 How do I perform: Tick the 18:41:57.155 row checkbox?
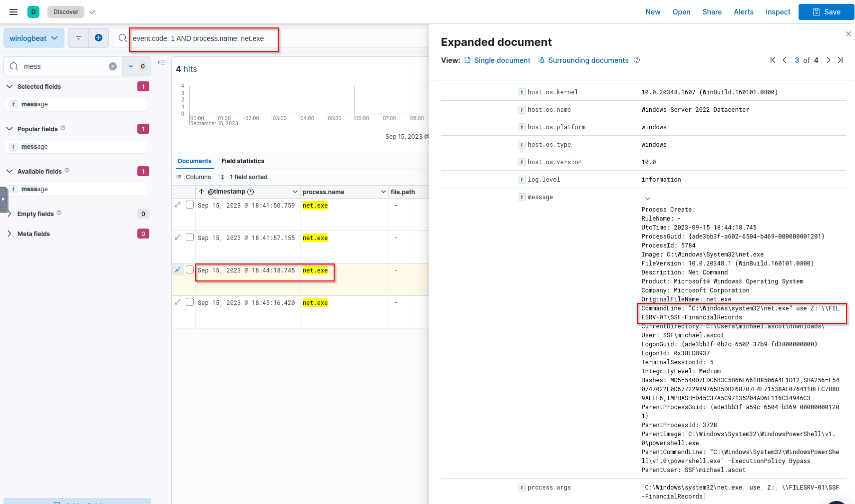[x=190, y=237]
